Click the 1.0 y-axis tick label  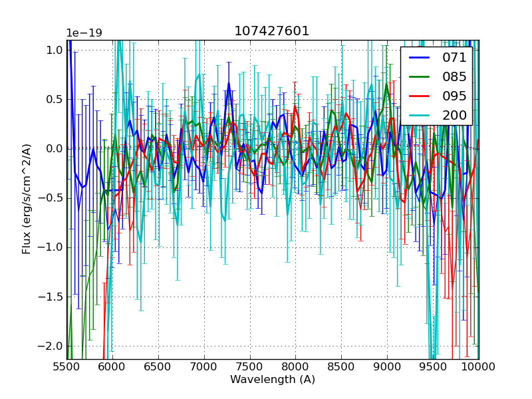[x=55, y=50]
